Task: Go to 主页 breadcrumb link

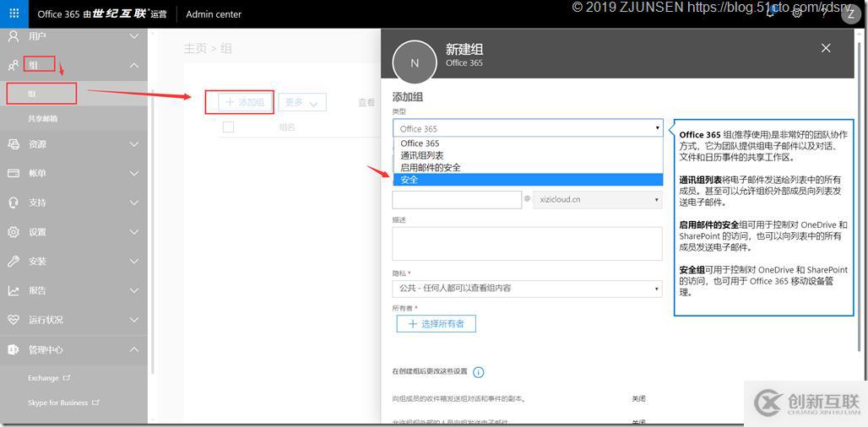Action: coord(194,49)
